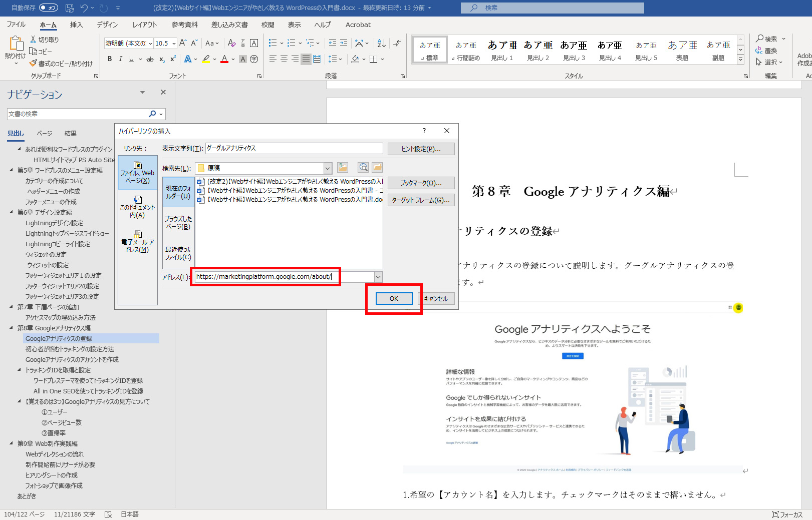Select Googleアナリティクスの登録 heading
This screenshot has height=520, width=812.
[59, 339]
